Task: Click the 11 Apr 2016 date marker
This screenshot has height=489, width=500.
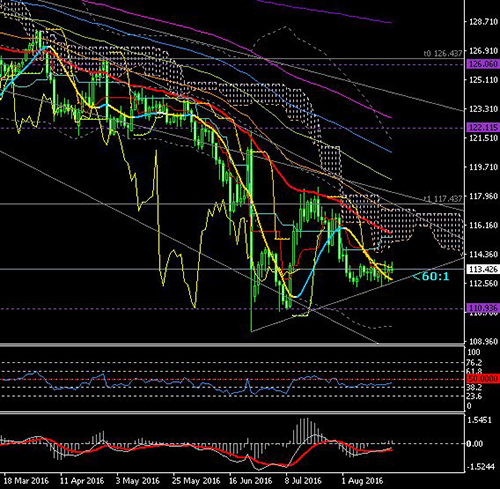Action: pos(82,481)
